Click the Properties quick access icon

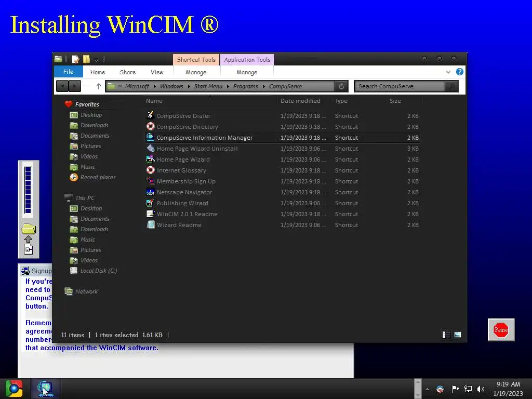(75, 59)
